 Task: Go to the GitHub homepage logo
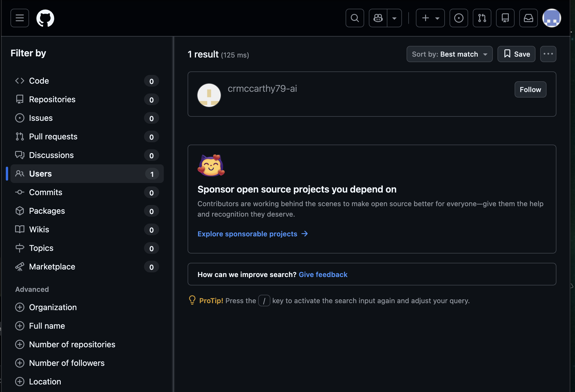[45, 18]
